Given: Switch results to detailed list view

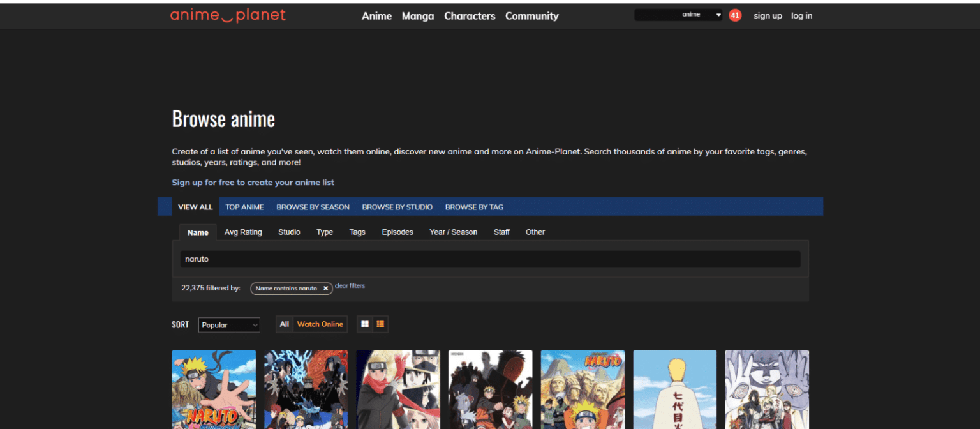Looking at the screenshot, I should (x=380, y=324).
